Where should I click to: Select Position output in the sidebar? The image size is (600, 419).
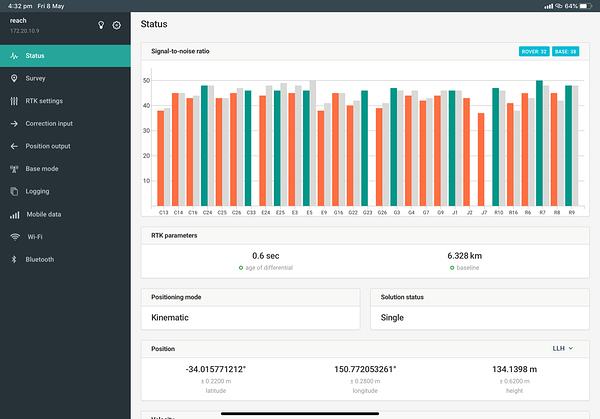pos(65,146)
